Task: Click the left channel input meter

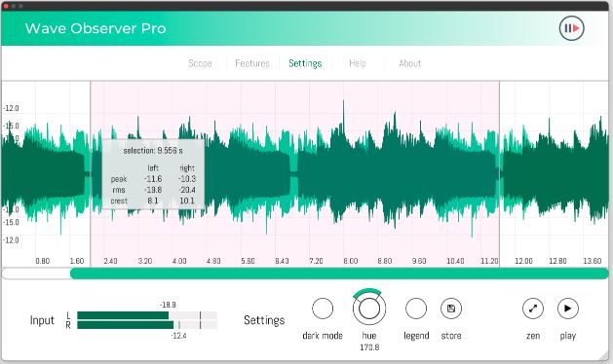Action: pyautogui.click(x=147, y=315)
